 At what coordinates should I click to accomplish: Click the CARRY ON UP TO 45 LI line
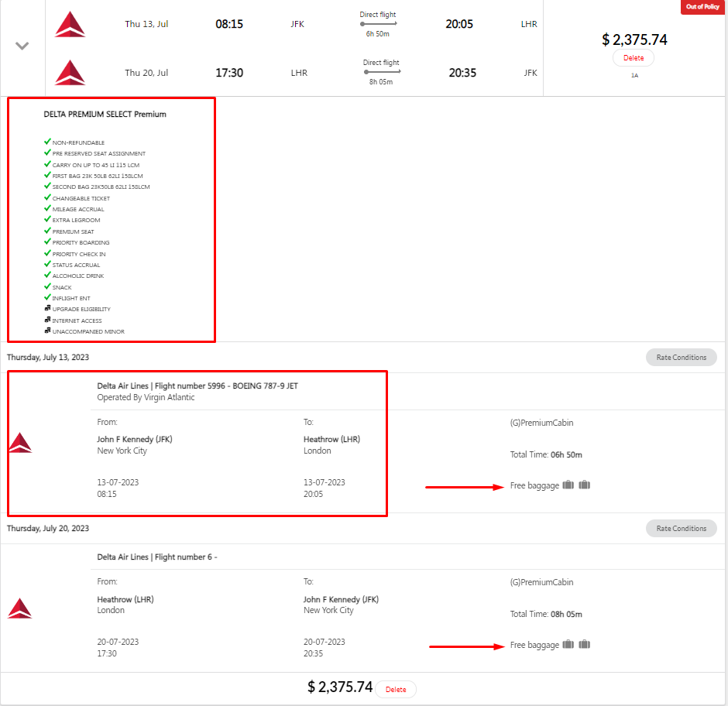point(95,165)
